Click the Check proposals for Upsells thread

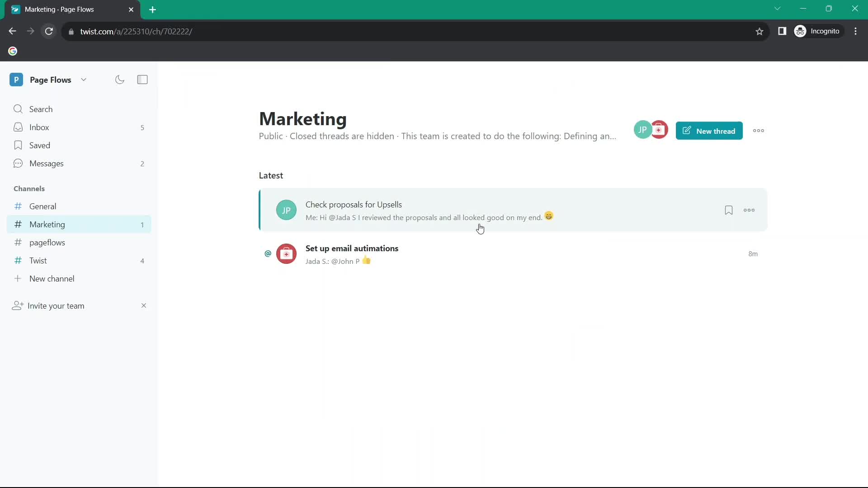pos(354,204)
